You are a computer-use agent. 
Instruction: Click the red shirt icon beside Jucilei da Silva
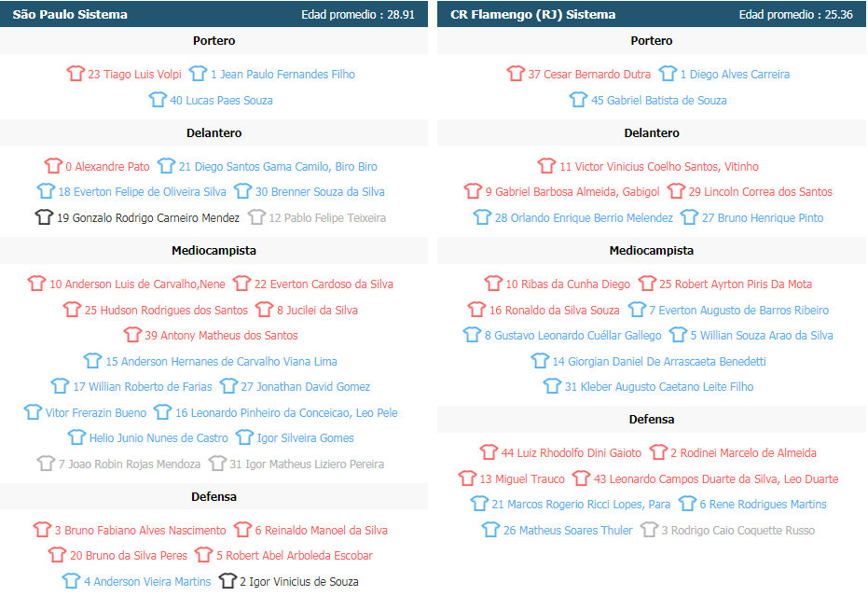click(x=265, y=309)
